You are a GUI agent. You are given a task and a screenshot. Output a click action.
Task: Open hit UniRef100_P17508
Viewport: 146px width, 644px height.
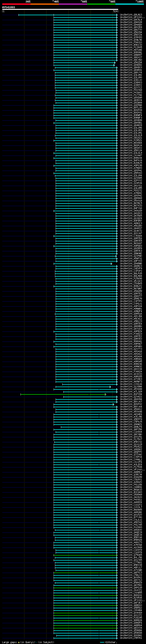[x=131, y=467]
